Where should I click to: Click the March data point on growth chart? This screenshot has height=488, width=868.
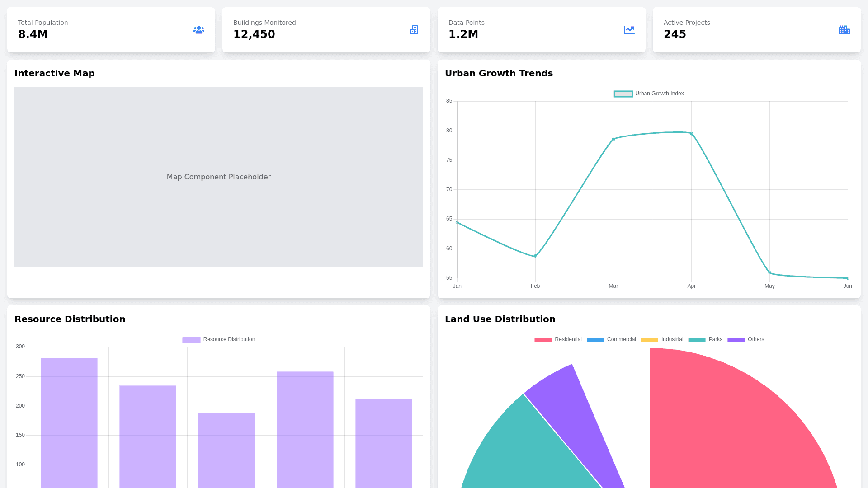[613, 139]
